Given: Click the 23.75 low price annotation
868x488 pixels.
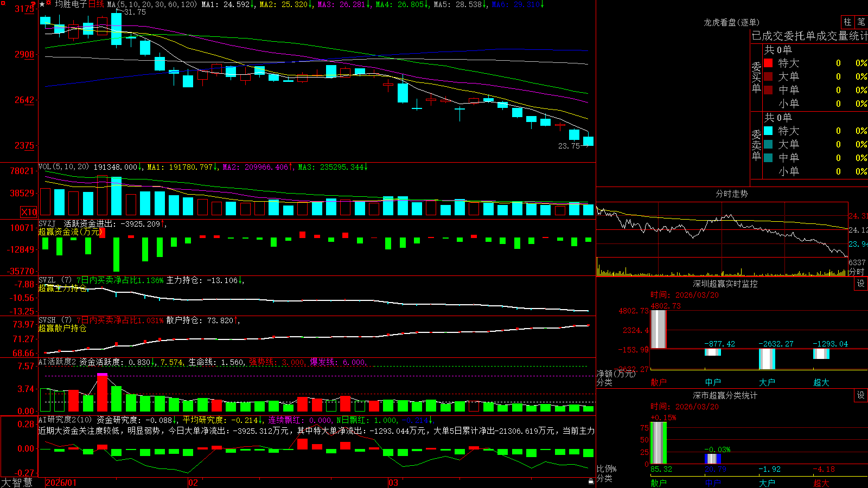Looking at the screenshot, I should pyautogui.click(x=569, y=146).
